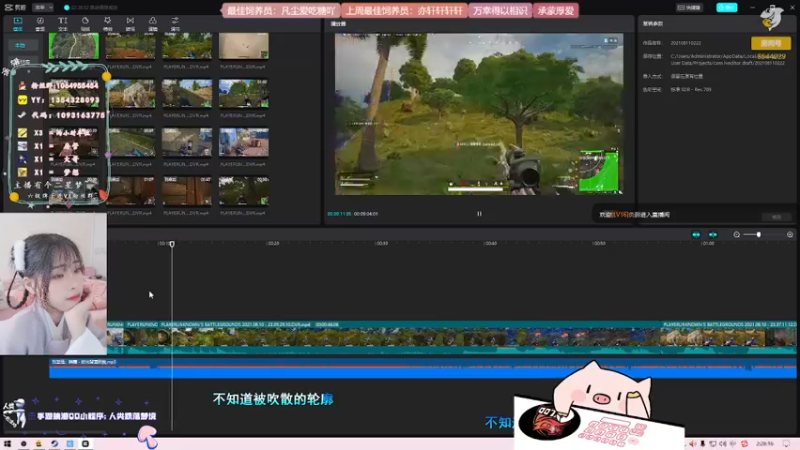
Task: Select the forest clip at the end of the fourth row
Action: point(244,191)
